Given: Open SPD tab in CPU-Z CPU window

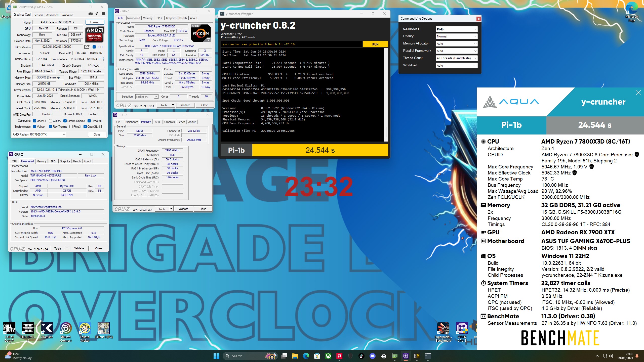Looking at the screenshot, I should (x=159, y=18).
